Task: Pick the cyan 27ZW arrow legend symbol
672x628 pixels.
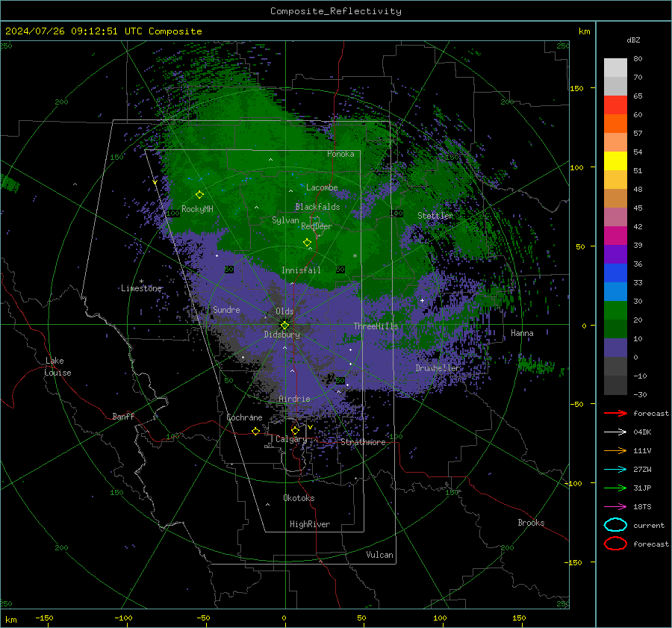Action: click(615, 470)
